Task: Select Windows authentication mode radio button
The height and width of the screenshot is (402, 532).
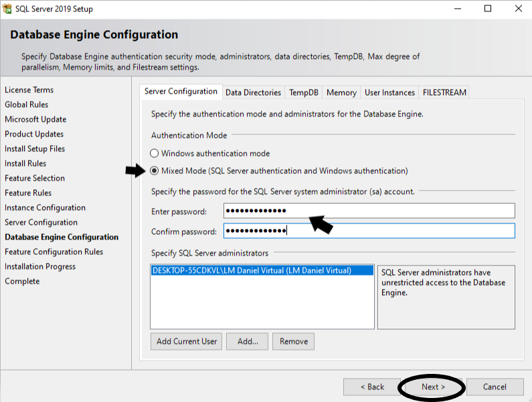Action: 155,153
